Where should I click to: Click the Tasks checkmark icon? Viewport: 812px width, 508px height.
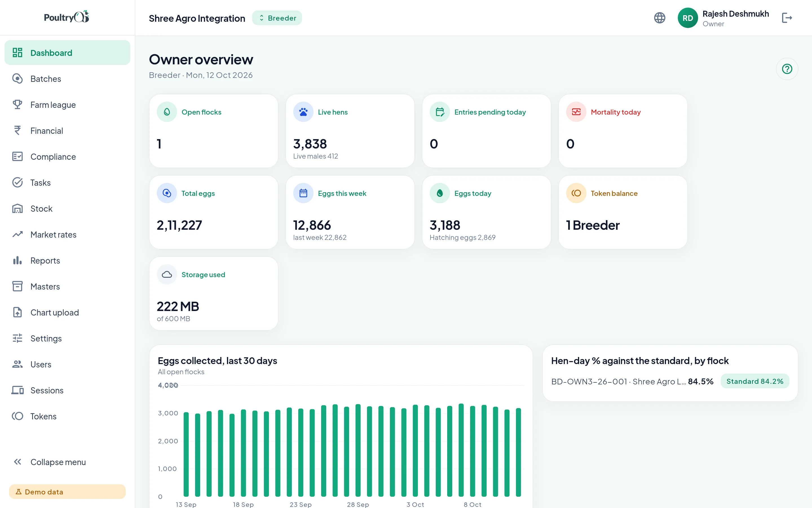point(17,182)
